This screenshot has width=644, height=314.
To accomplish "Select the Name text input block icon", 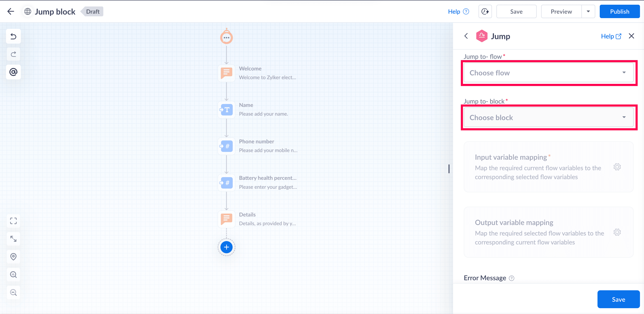I will [x=227, y=110].
